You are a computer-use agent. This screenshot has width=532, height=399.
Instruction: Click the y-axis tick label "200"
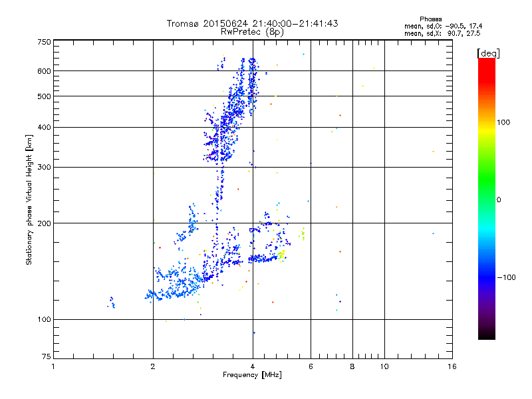click(x=45, y=223)
